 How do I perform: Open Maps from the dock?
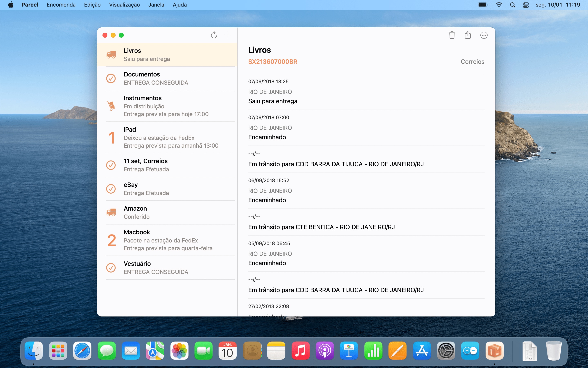point(155,351)
